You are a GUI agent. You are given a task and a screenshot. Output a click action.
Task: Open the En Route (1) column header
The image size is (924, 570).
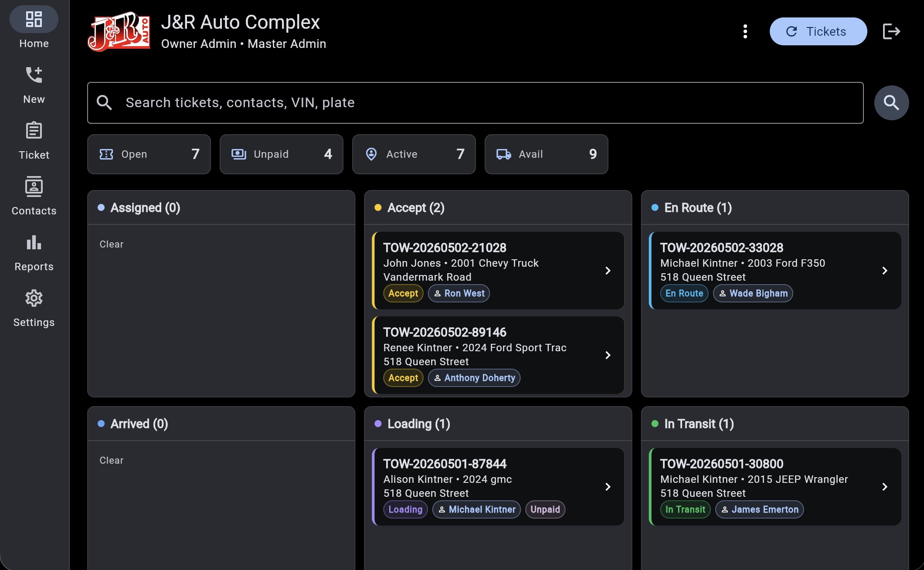click(775, 208)
